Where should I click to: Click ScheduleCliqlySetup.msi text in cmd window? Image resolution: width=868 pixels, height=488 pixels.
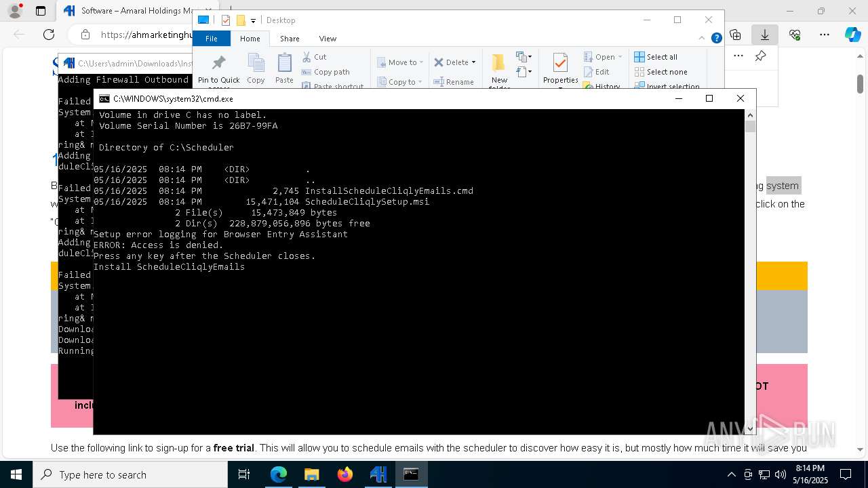(367, 201)
